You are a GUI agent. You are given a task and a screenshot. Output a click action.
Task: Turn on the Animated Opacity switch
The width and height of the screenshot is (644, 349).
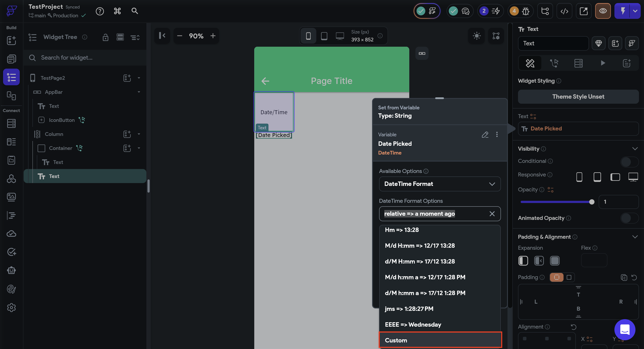point(629,218)
